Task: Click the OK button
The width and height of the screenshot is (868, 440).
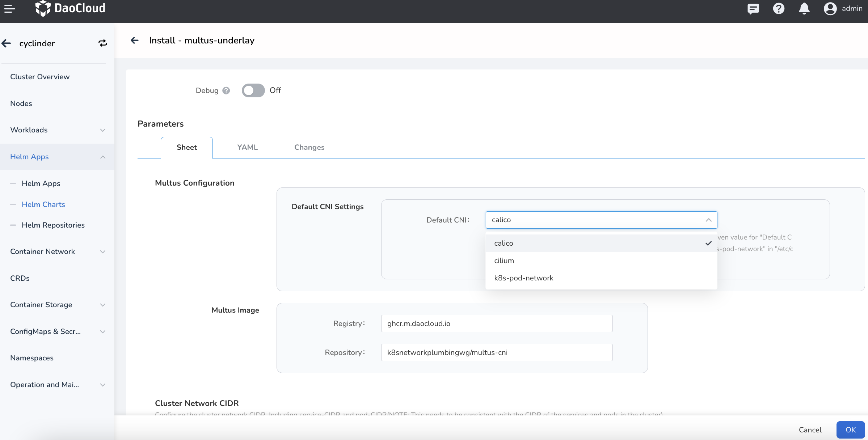Action: (851, 430)
